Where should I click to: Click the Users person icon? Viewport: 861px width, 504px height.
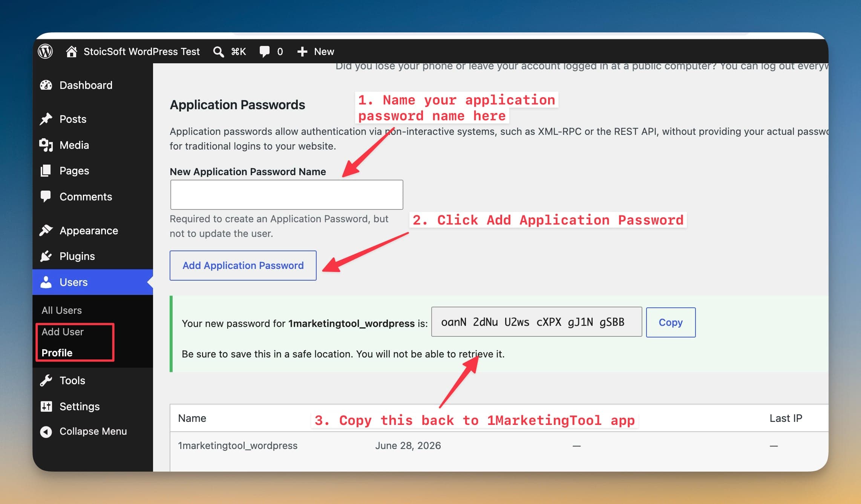coord(46,282)
